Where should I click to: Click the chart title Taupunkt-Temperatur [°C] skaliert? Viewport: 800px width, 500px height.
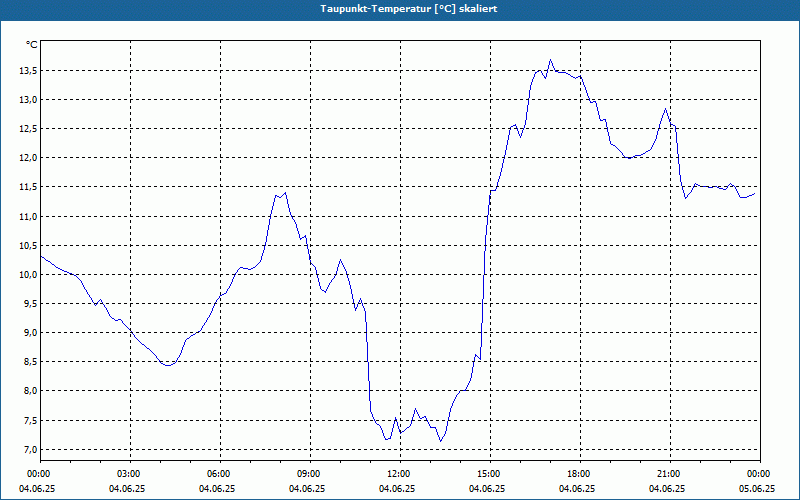[x=409, y=9]
